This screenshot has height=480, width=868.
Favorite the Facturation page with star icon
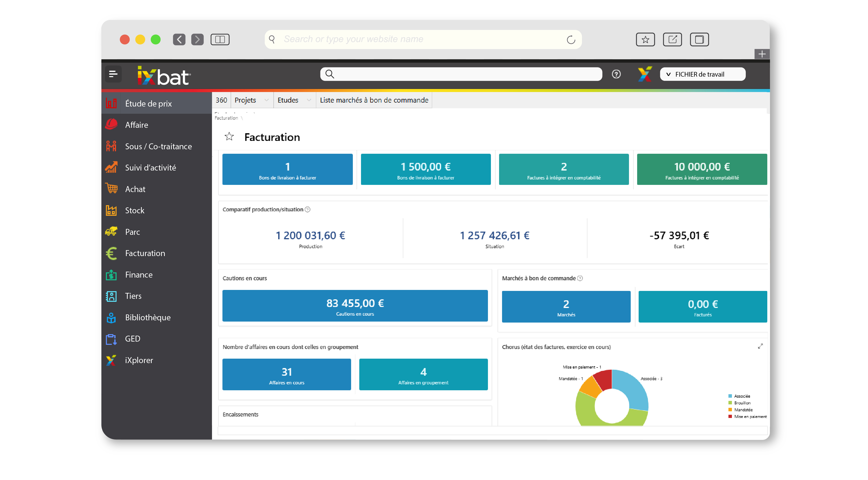pyautogui.click(x=229, y=137)
